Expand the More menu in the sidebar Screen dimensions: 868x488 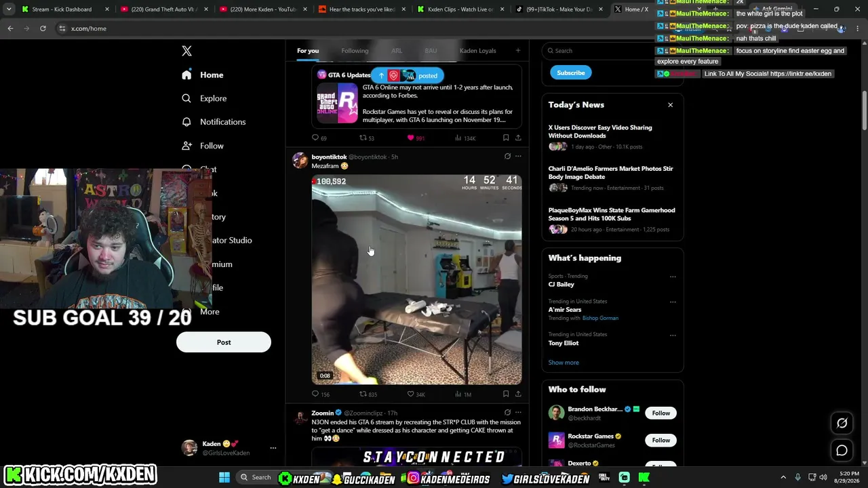210,312
